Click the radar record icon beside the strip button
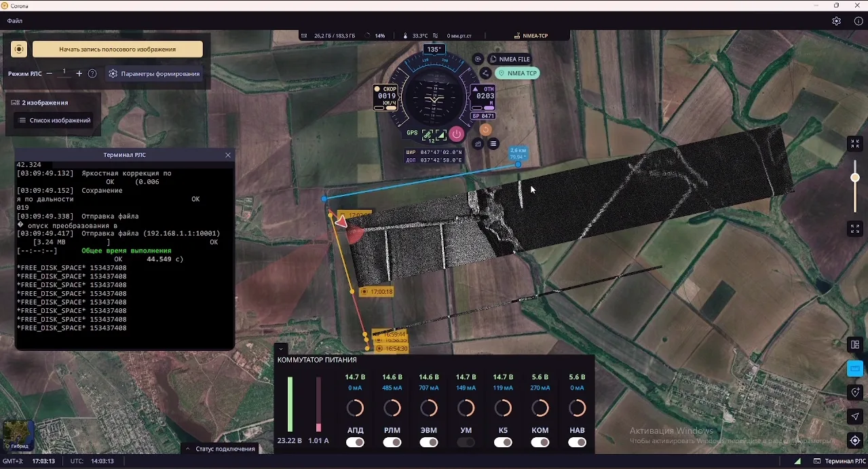868x469 pixels. click(x=19, y=49)
